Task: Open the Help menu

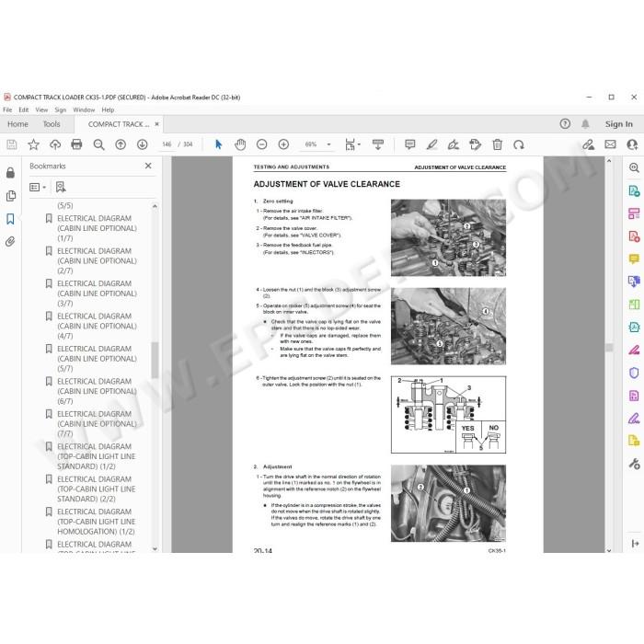Action: coord(108,110)
